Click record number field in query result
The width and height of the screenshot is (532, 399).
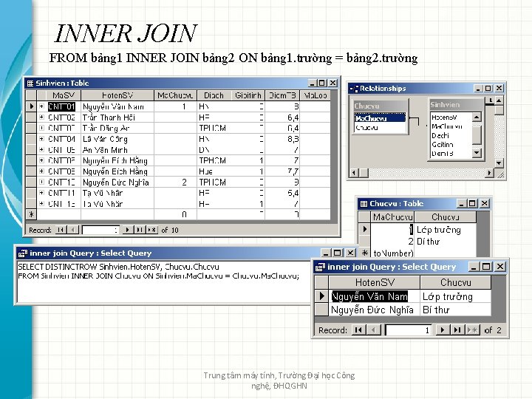point(409,330)
